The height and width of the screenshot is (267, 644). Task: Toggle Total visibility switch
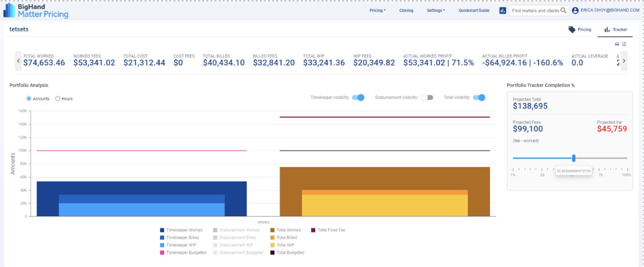[x=479, y=97]
